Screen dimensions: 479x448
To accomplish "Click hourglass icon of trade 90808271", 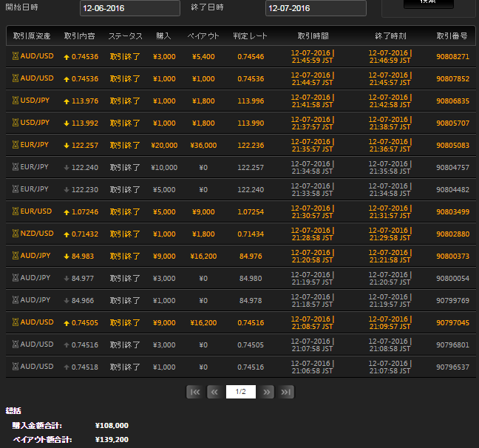I will click(x=15, y=56).
